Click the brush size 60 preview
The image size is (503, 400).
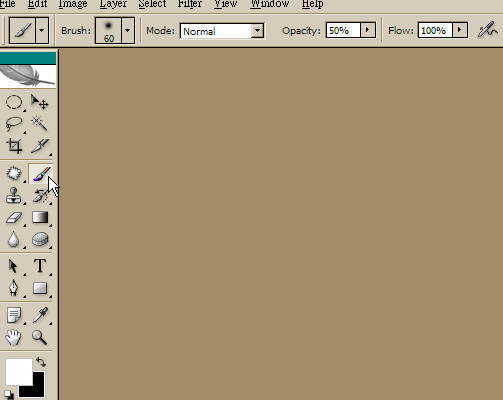[108, 30]
